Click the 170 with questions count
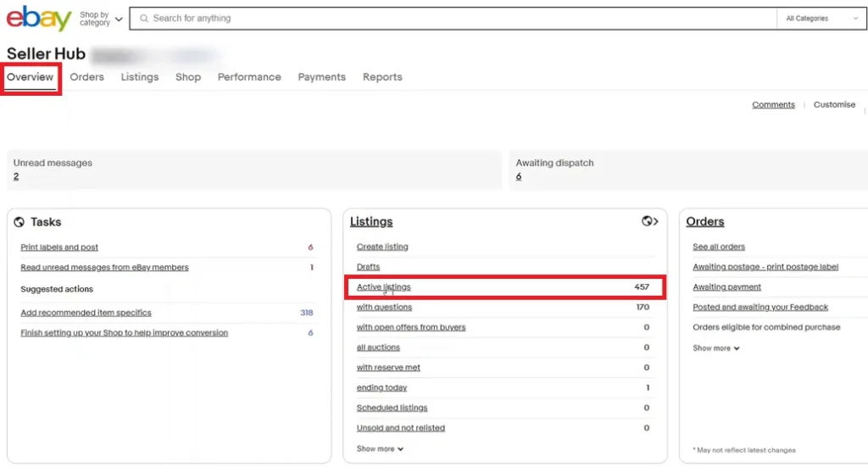 coord(643,307)
